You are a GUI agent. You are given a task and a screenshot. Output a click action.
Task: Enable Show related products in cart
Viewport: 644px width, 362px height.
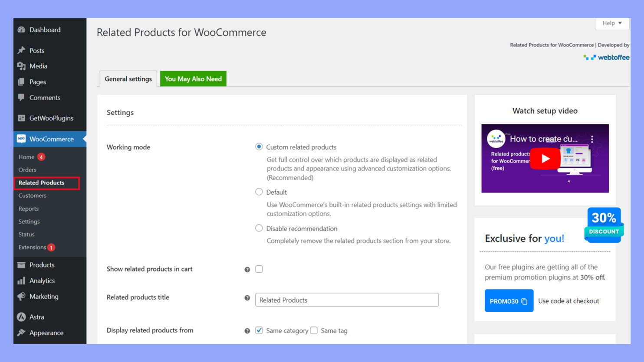point(259,269)
